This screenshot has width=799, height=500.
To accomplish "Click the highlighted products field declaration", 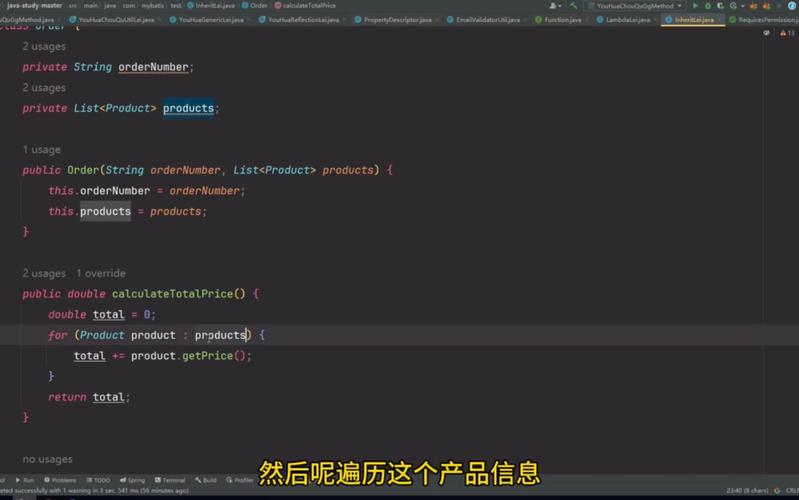I will coord(188,108).
